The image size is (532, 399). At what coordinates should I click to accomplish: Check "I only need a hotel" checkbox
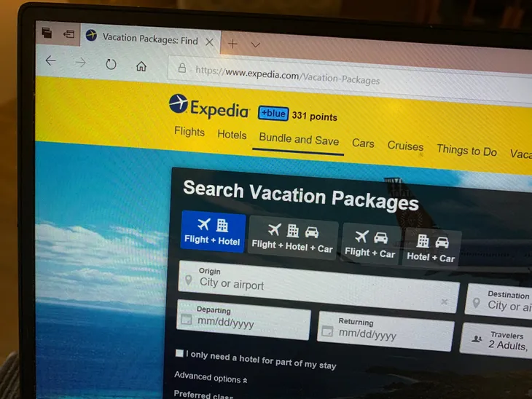coord(179,353)
